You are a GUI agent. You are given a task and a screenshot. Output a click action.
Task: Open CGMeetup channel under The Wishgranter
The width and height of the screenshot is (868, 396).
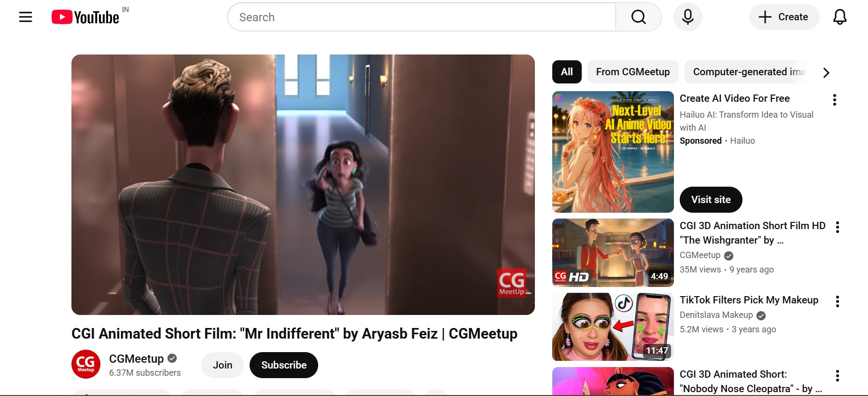coord(700,255)
